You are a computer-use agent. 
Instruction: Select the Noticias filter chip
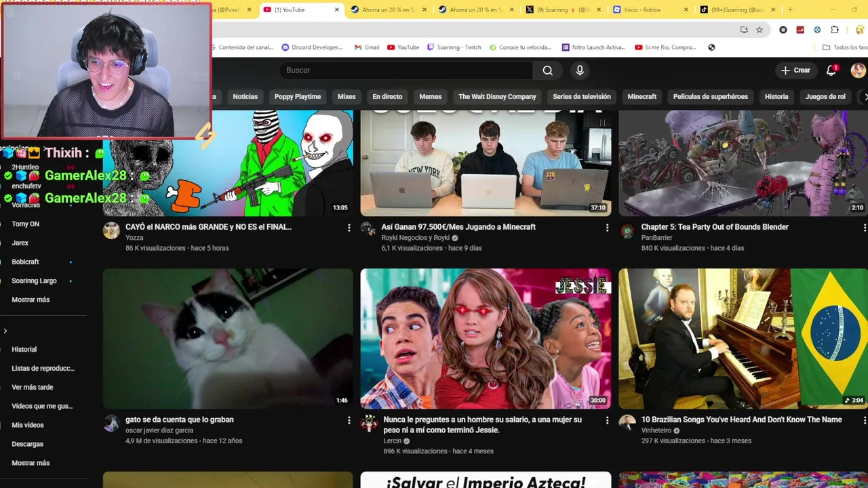coord(245,96)
